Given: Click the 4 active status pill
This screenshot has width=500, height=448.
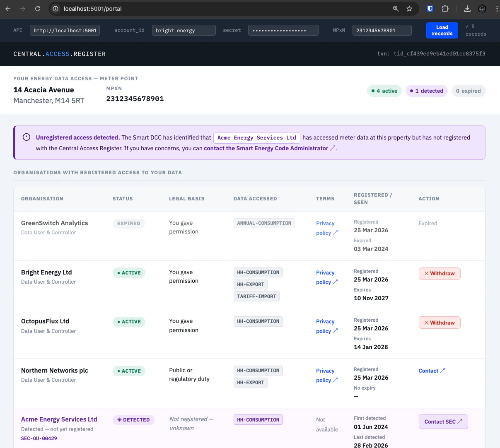Looking at the screenshot, I should click(384, 91).
